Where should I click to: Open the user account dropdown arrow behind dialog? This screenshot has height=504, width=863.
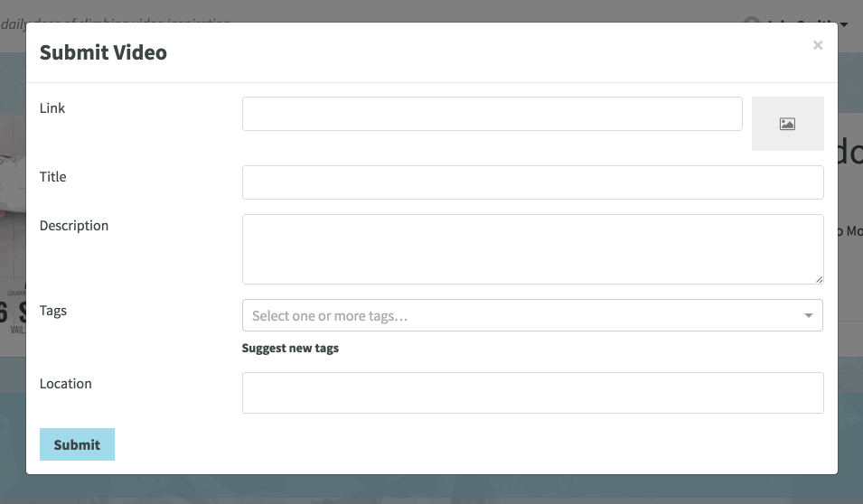(844, 24)
